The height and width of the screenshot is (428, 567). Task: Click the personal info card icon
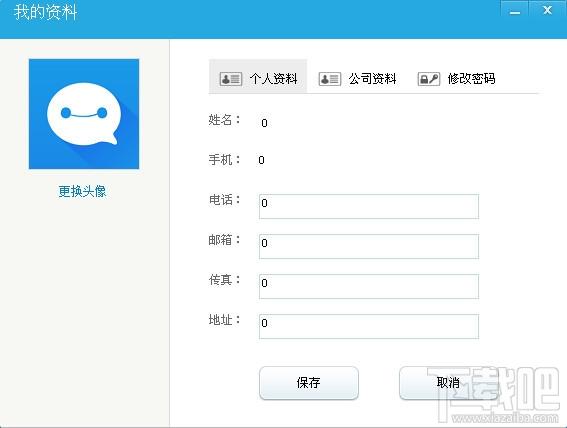230,79
